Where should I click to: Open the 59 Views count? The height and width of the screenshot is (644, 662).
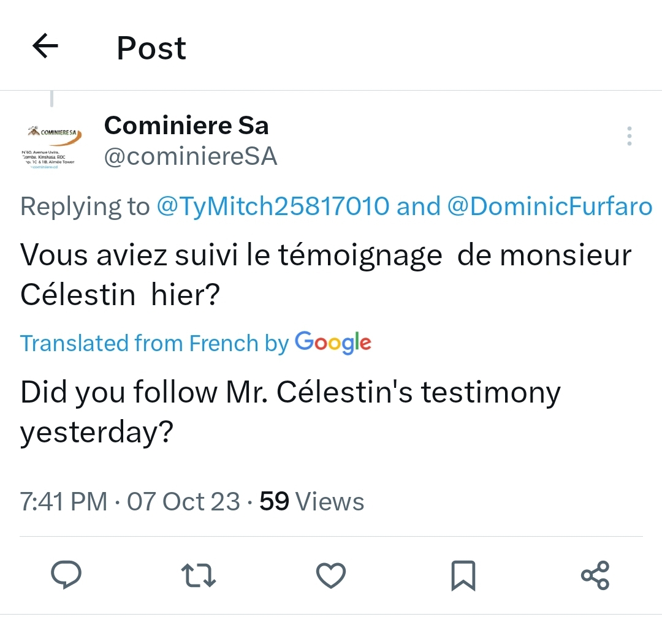click(x=312, y=502)
